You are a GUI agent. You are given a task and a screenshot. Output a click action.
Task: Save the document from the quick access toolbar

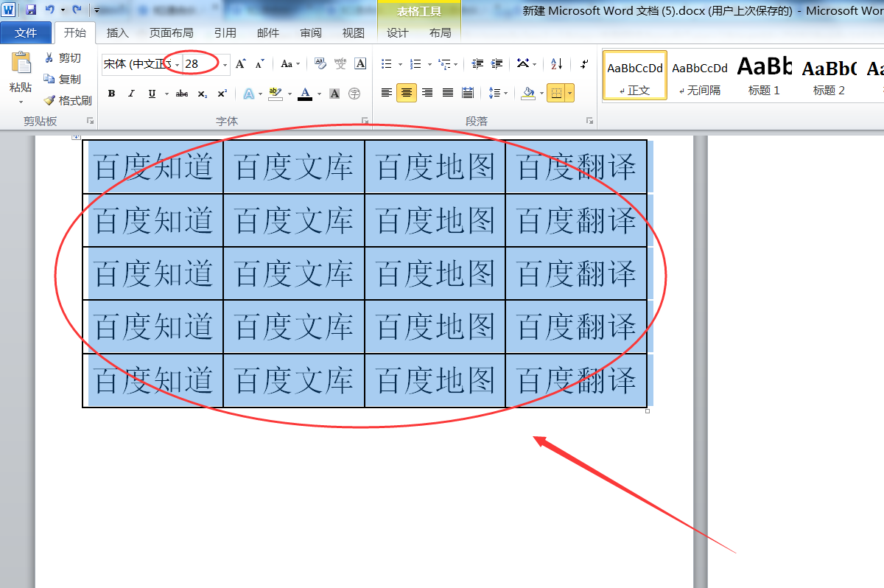click(31, 10)
